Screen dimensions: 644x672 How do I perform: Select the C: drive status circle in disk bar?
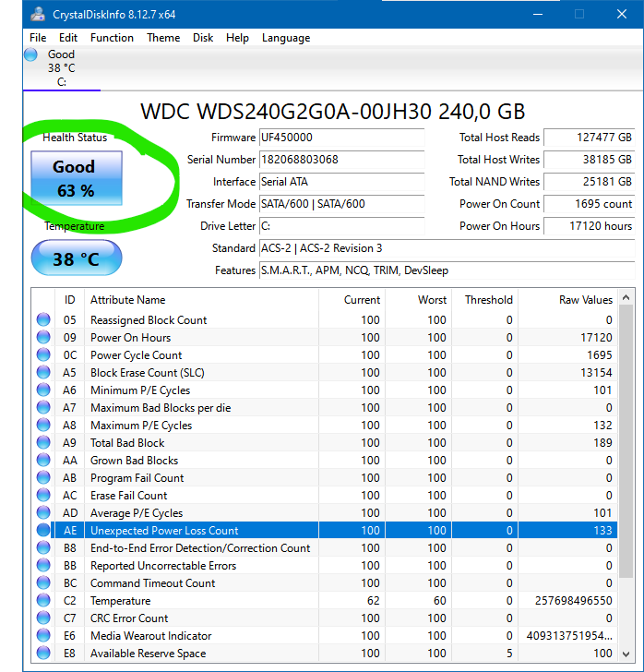pyautogui.click(x=30, y=54)
